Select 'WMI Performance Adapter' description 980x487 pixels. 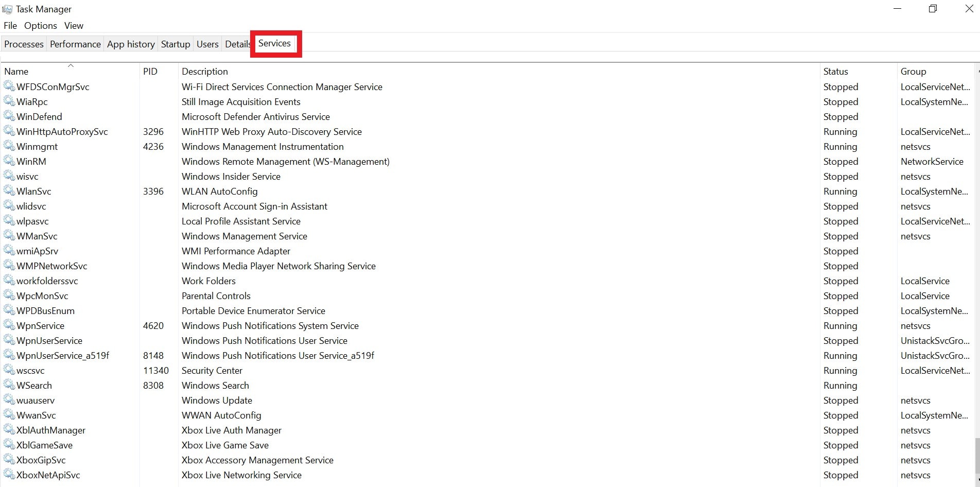coord(236,251)
